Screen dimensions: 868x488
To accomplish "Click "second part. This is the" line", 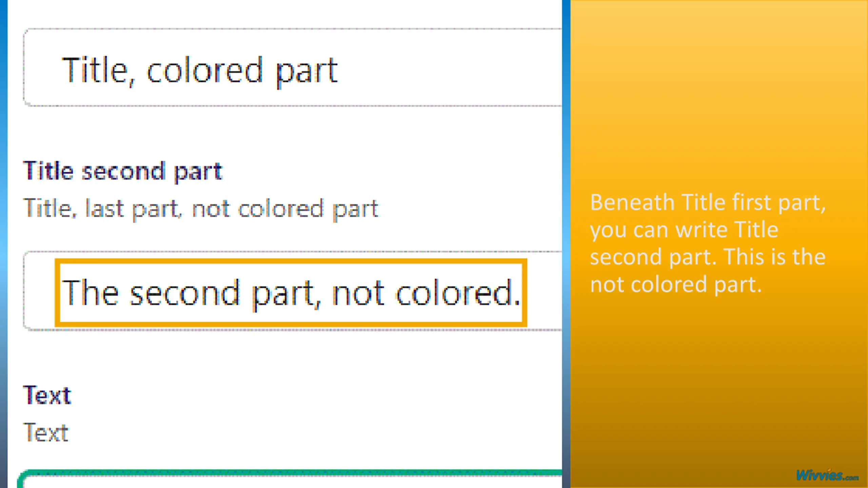I will tap(708, 257).
